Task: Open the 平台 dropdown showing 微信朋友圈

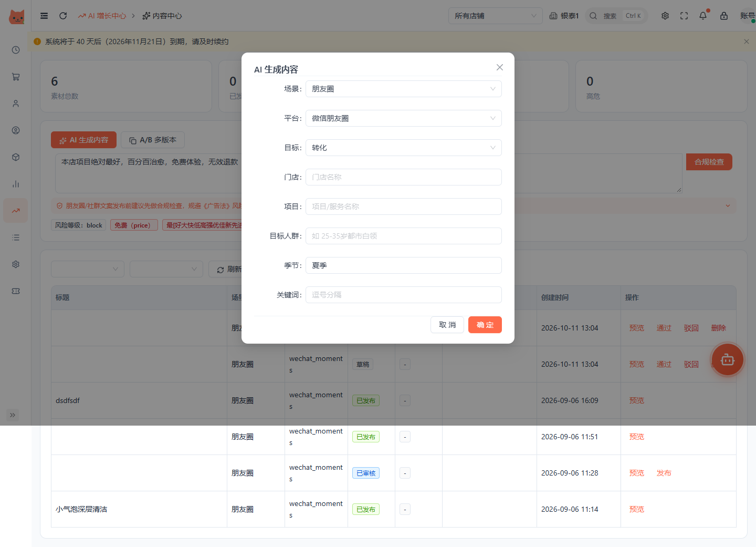Action: tap(403, 118)
